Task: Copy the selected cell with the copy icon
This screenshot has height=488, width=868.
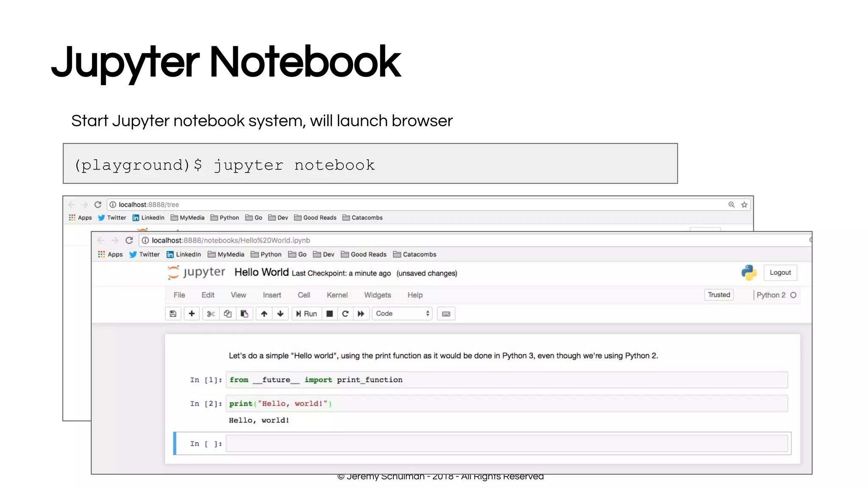Action: (x=228, y=313)
